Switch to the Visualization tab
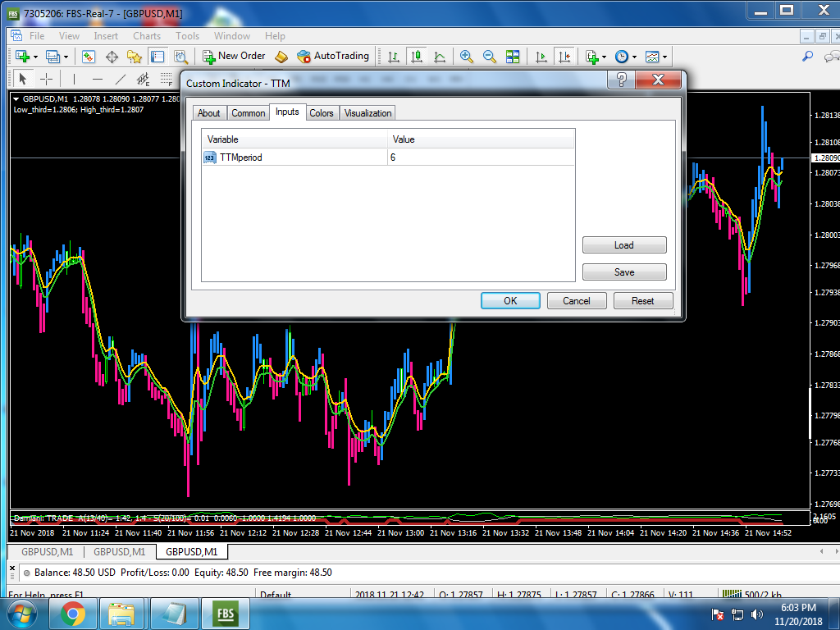840x630 pixels. [x=368, y=113]
